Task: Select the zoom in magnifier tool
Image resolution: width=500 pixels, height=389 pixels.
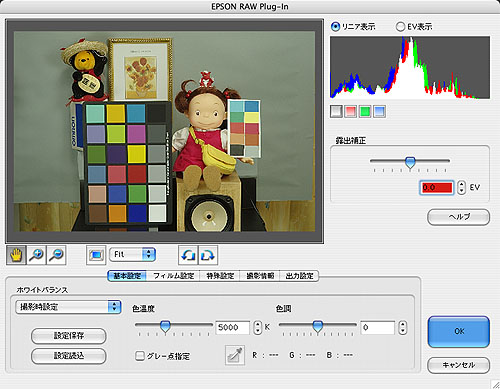Action: [x=36, y=255]
